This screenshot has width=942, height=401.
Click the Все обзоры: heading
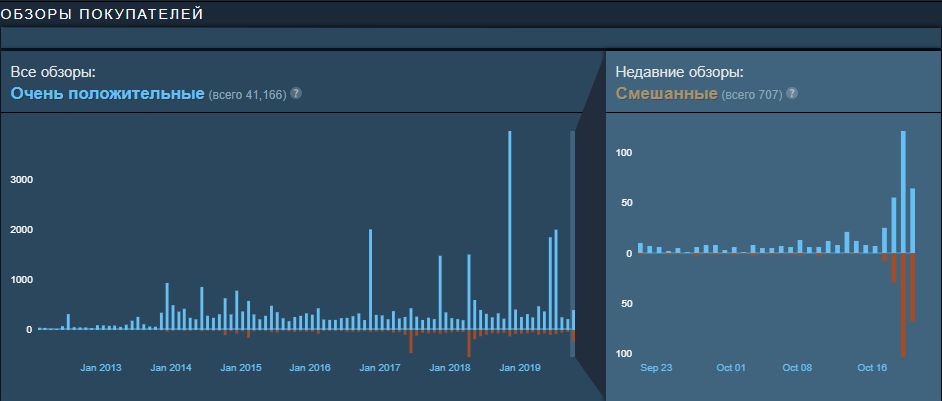(53, 72)
